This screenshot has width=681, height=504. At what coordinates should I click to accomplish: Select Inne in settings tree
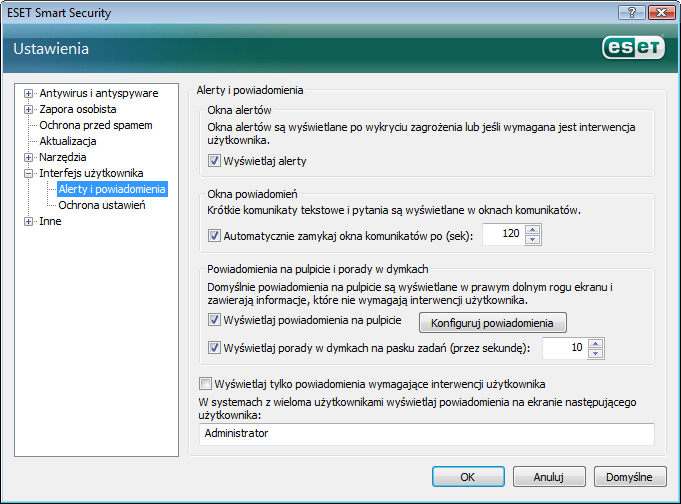click(x=50, y=222)
